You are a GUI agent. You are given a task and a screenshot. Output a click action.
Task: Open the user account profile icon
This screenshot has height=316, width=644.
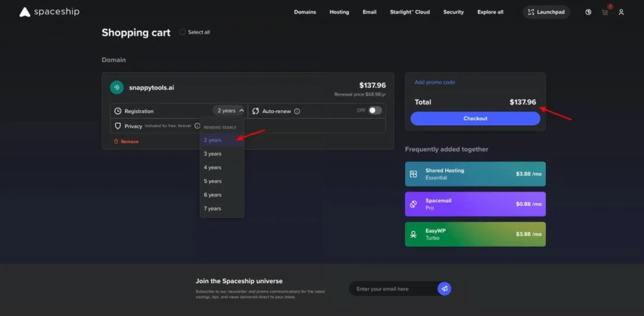[621, 12]
